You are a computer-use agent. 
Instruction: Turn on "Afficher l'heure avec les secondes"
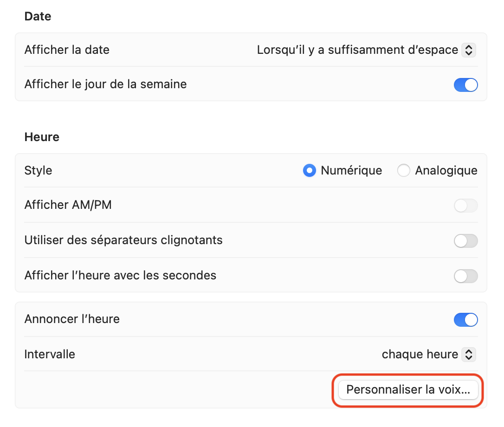[x=465, y=276]
